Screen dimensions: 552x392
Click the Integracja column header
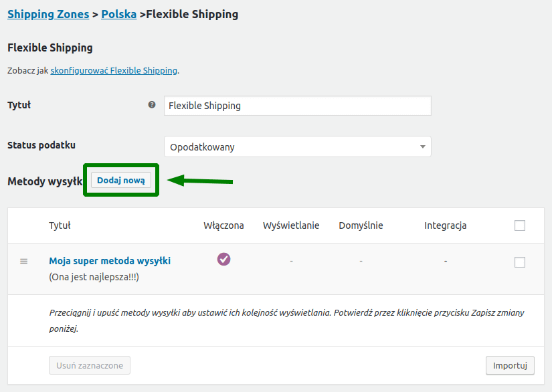coord(445,225)
